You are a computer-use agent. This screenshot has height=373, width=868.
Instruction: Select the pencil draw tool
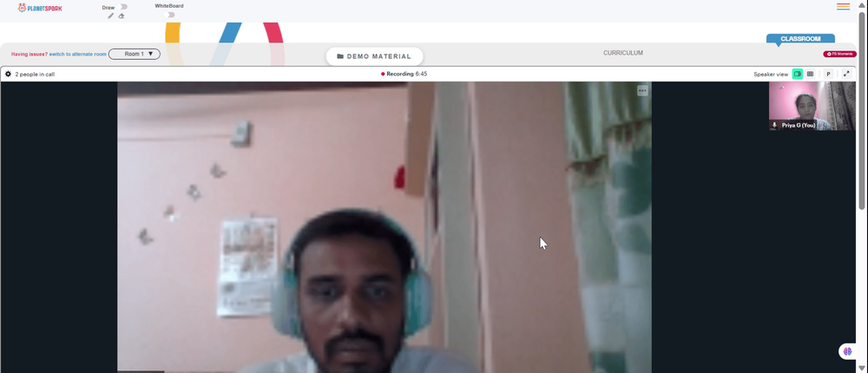pos(111,16)
